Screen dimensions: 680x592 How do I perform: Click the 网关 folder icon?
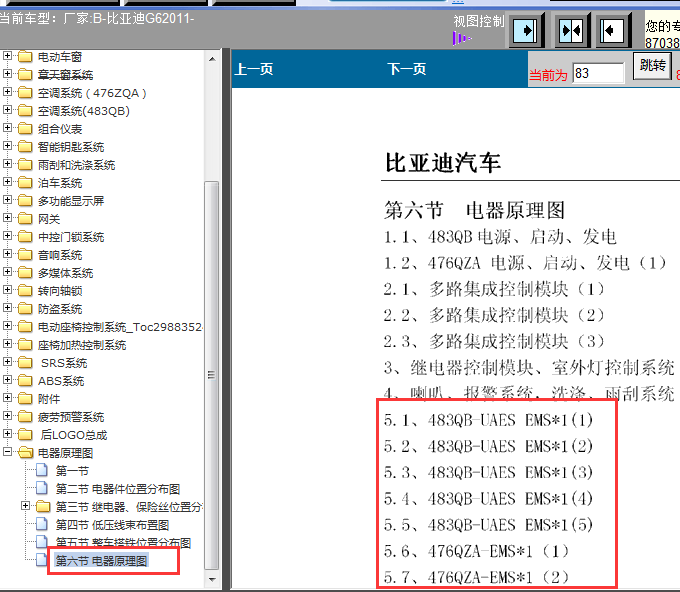point(25,219)
